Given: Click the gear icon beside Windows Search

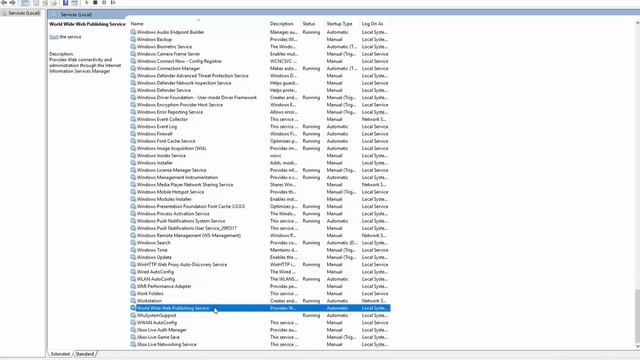Looking at the screenshot, I should point(133,242).
